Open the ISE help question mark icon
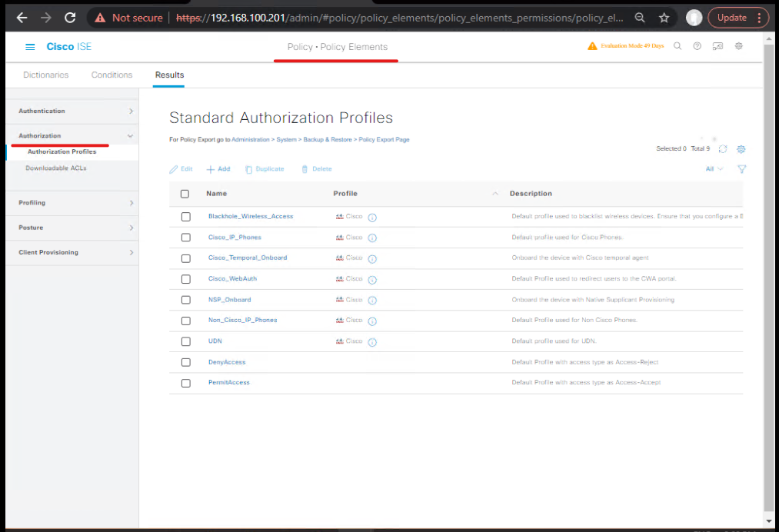This screenshot has height=532, width=779. [x=697, y=45]
